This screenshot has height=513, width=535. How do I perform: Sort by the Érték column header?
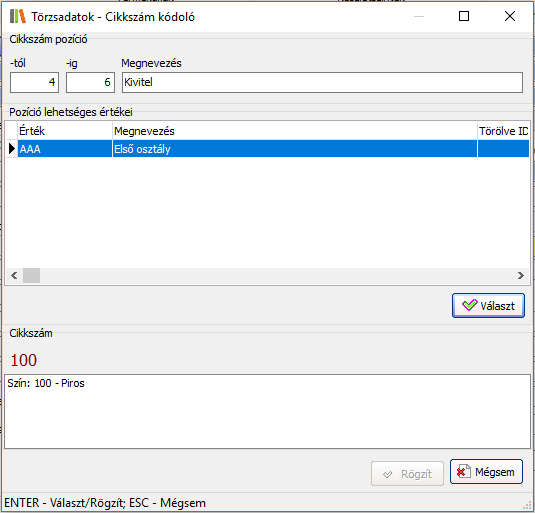coord(65,131)
